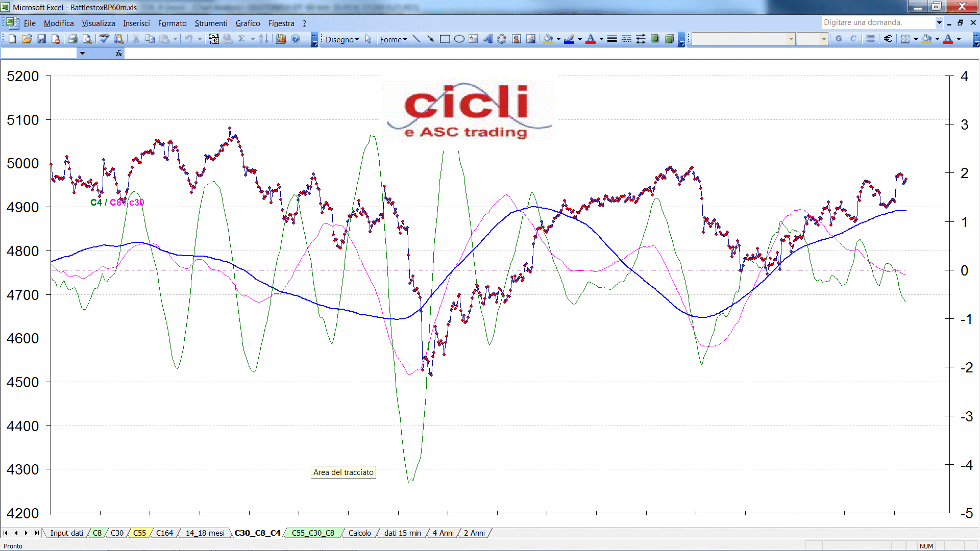Open the Grafico menu

248,23
